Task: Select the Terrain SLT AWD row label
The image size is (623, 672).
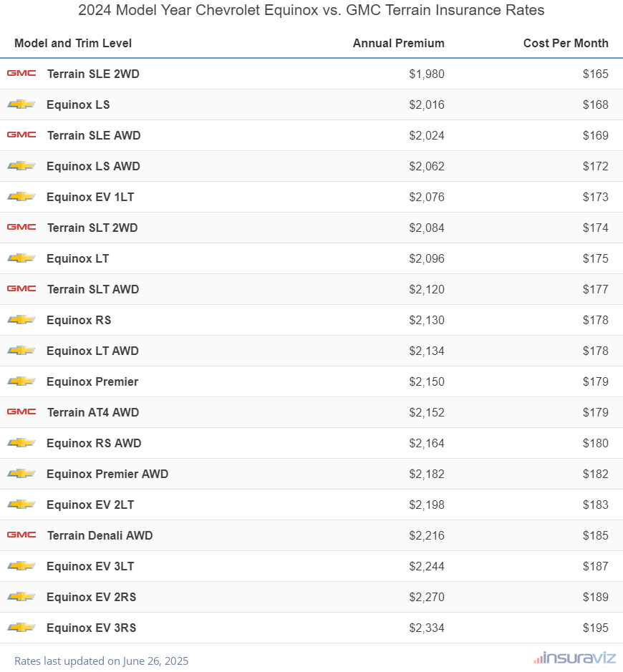Action: click(93, 289)
